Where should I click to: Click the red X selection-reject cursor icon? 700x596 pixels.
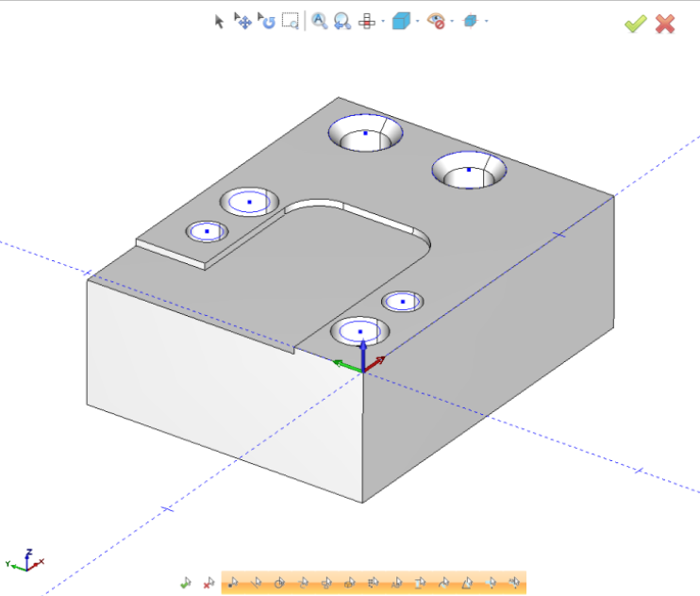tap(208, 583)
